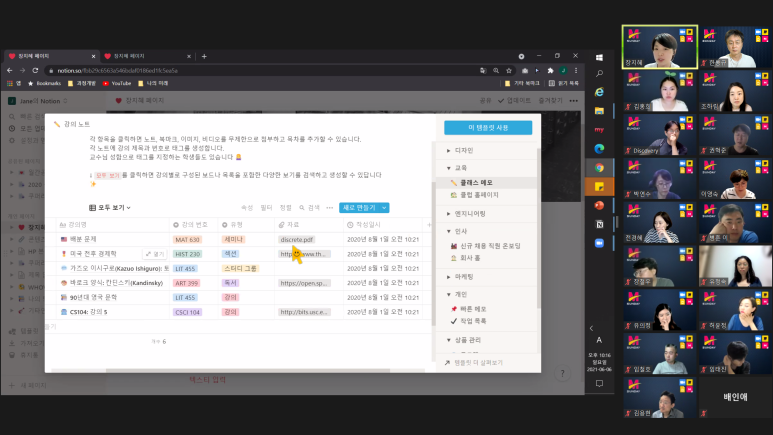Open the Bookmarks folder in bookmarks bar
773x435 pixels.
tap(44, 83)
